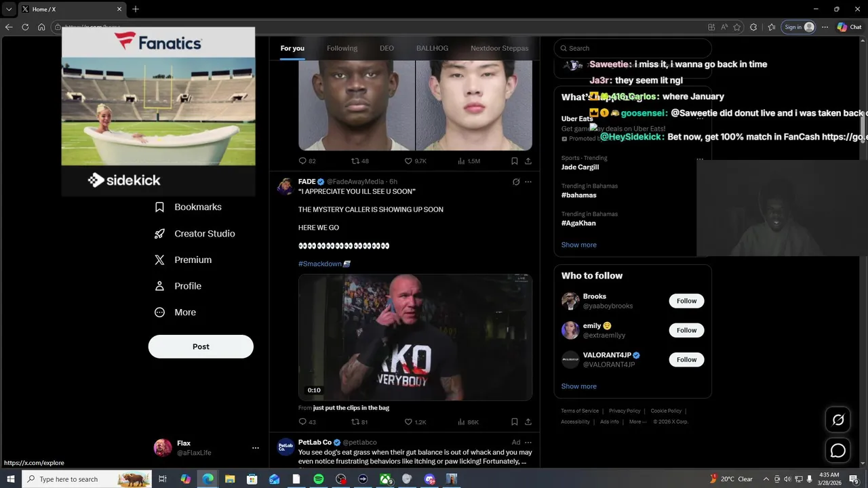This screenshot has height=488, width=868.
Task: Open tab search dropdown in browser
Action: (x=9, y=9)
